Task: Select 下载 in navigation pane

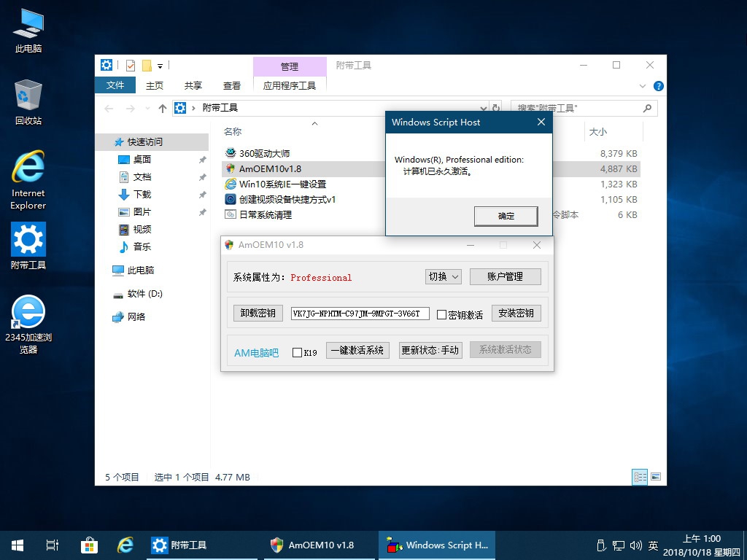Action: coord(142,194)
